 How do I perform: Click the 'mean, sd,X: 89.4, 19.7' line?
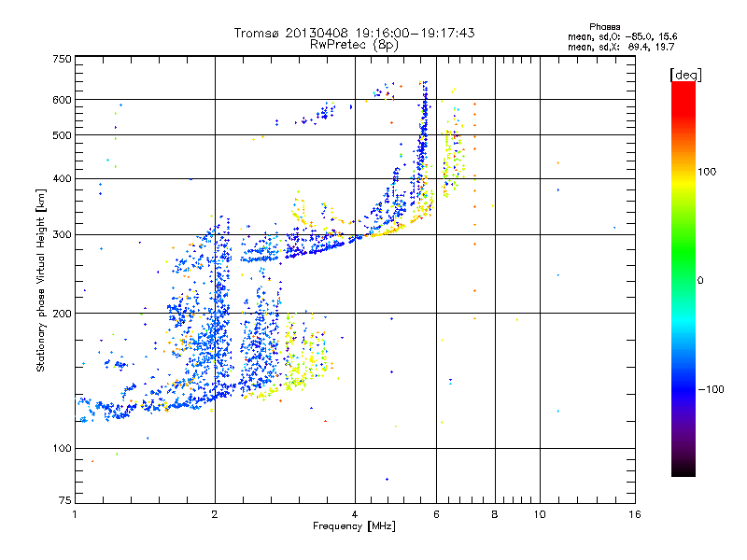(621, 47)
